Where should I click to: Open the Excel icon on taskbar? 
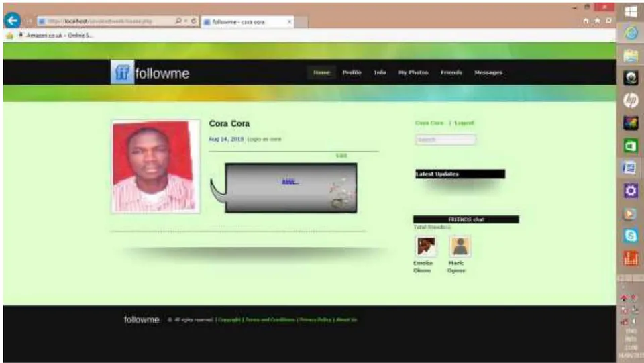click(631, 146)
